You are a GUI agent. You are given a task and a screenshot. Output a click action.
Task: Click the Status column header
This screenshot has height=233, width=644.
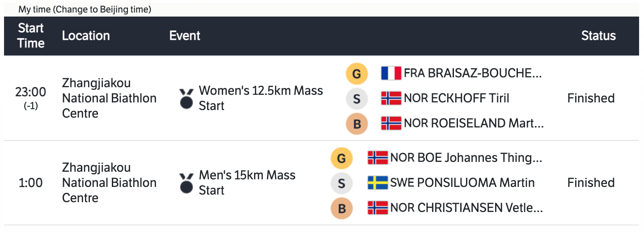pyautogui.click(x=598, y=36)
